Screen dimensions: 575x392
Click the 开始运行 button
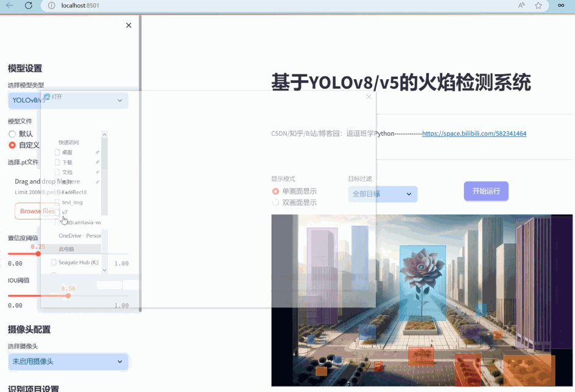pos(486,191)
